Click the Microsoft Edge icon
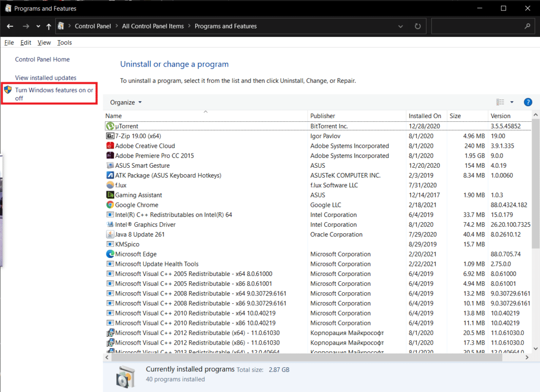 110,254
